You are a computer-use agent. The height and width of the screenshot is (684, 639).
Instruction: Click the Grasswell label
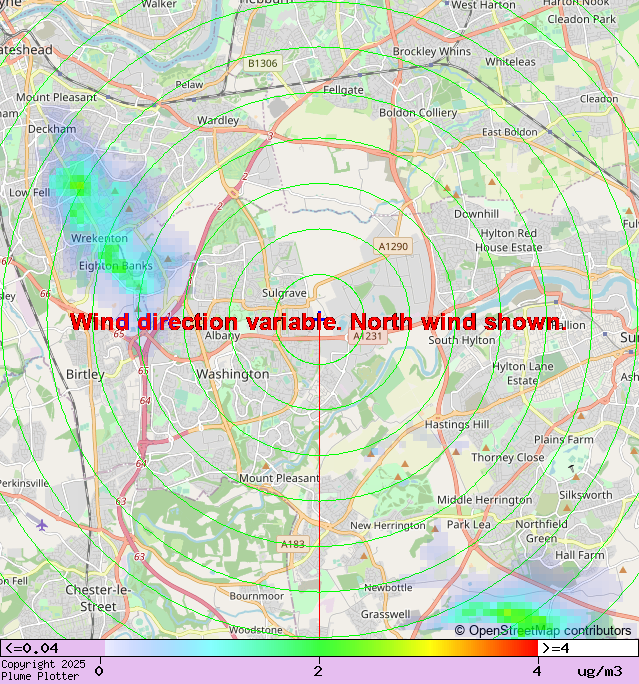386,614
